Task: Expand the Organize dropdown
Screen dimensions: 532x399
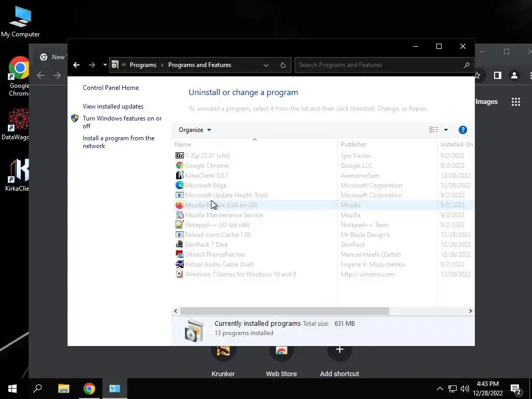Action: [195, 129]
